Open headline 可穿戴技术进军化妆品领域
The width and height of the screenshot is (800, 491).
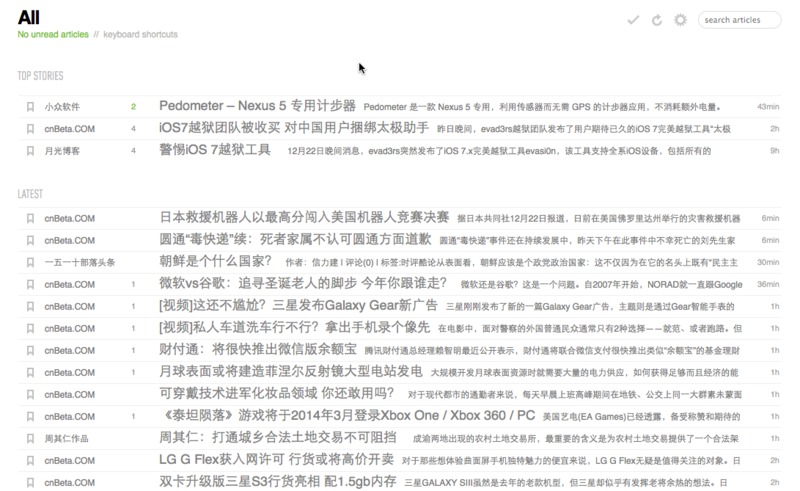click(x=277, y=394)
